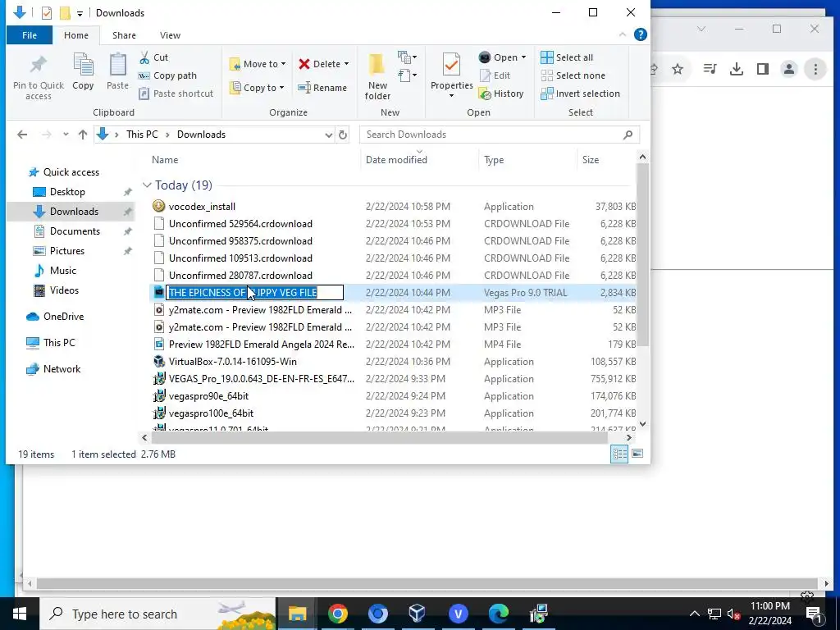This screenshot has width=840, height=630.
Task: Open file History
Action: 501,94
